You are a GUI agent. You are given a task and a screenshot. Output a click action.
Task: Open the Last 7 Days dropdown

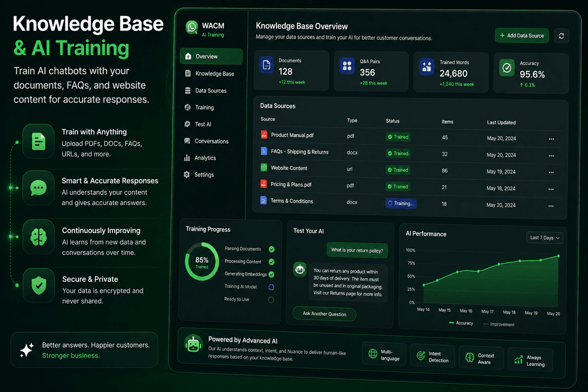[544, 238]
